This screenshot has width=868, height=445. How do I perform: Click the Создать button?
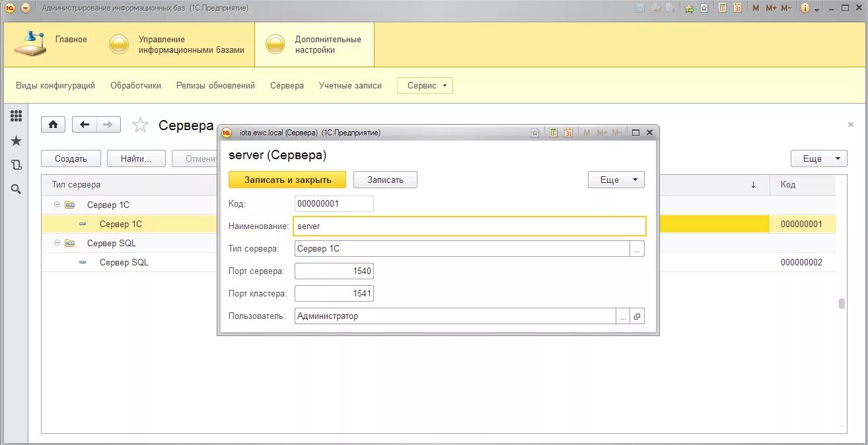pyautogui.click(x=71, y=158)
